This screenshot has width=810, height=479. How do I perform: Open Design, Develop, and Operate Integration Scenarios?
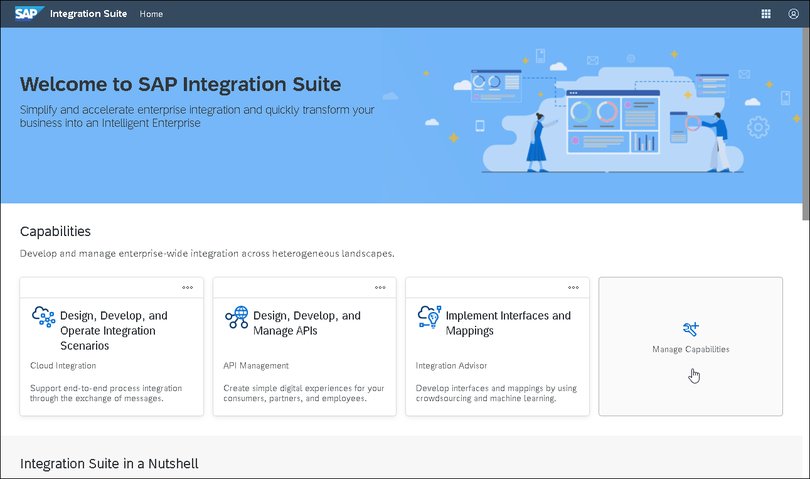tap(114, 331)
